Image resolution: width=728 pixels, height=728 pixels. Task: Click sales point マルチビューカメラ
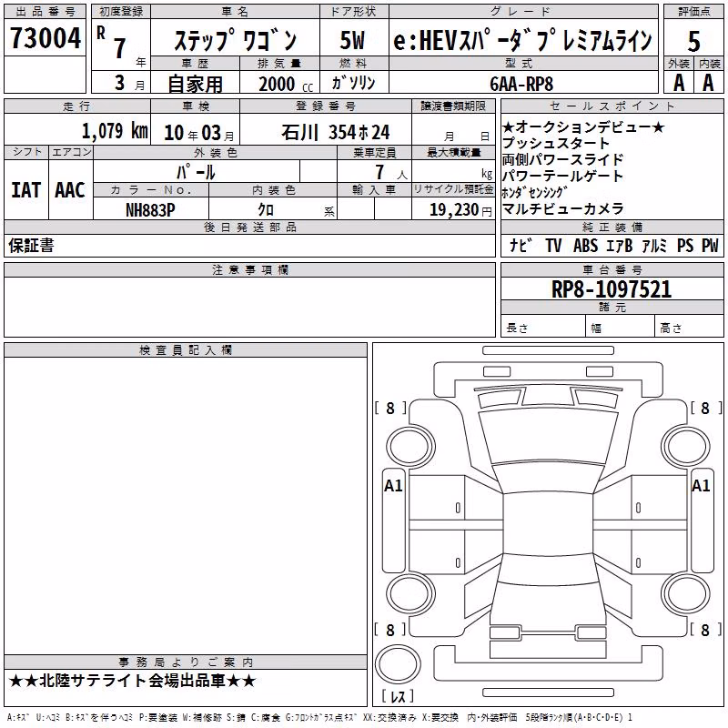click(562, 208)
